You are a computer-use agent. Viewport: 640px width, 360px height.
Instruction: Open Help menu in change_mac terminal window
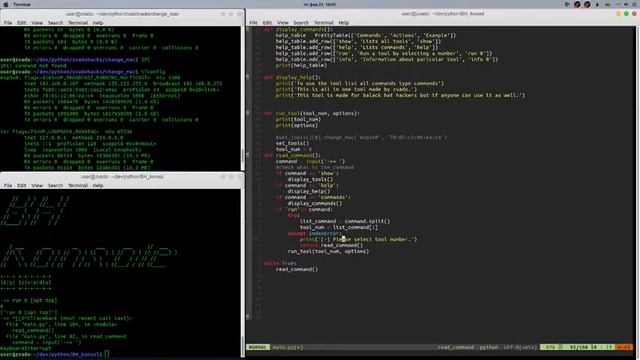(98, 23)
